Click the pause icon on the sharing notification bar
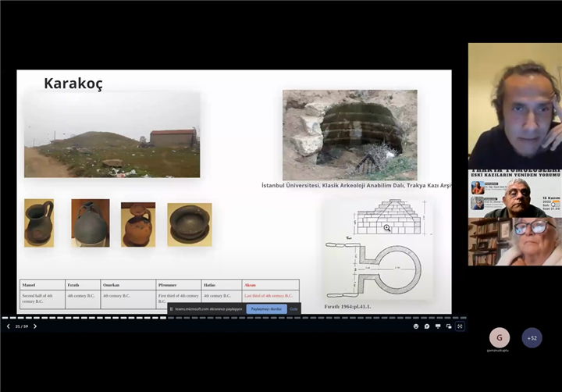 pos(171,308)
